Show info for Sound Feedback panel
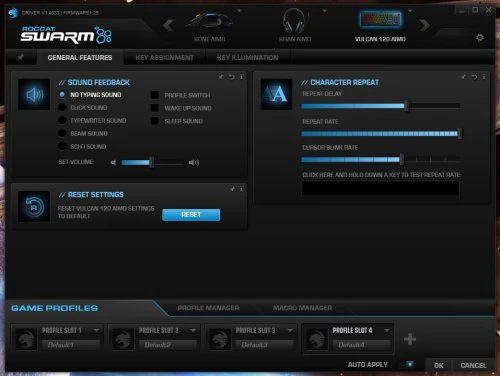 coord(241,77)
